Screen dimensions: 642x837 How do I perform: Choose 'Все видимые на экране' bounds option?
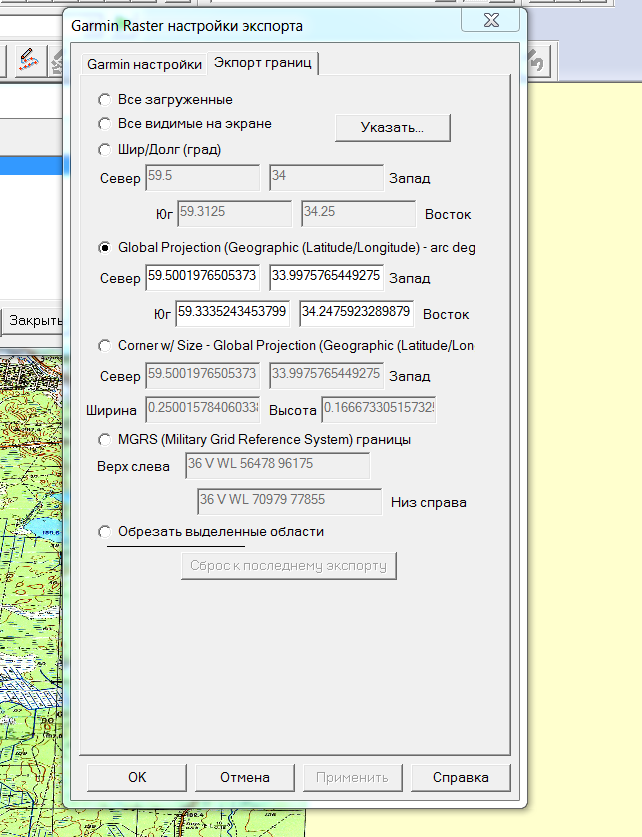[x=105, y=124]
